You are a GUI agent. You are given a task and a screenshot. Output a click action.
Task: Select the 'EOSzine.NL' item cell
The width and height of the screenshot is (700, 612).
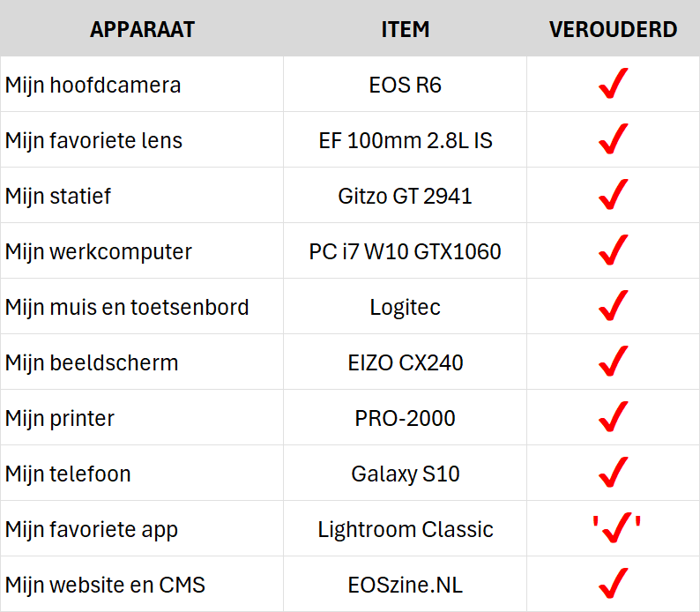(406, 584)
